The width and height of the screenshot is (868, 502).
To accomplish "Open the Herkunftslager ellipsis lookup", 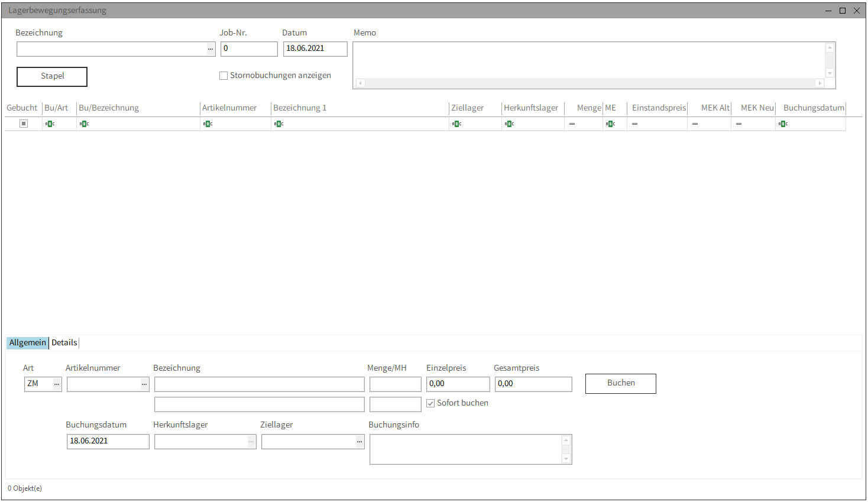I will click(x=251, y=442).
